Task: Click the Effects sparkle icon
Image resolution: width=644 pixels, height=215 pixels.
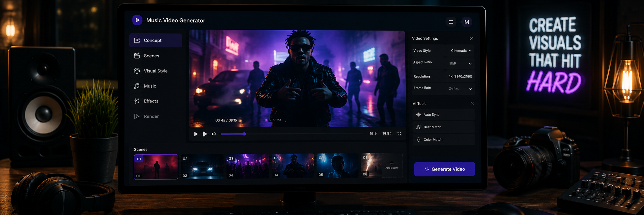Action: coord(137,101)
